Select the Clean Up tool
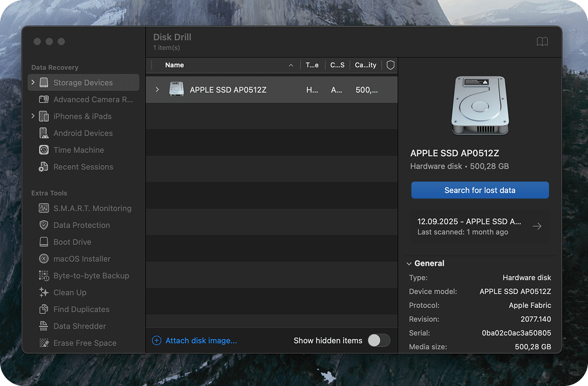 click(69, 292)
